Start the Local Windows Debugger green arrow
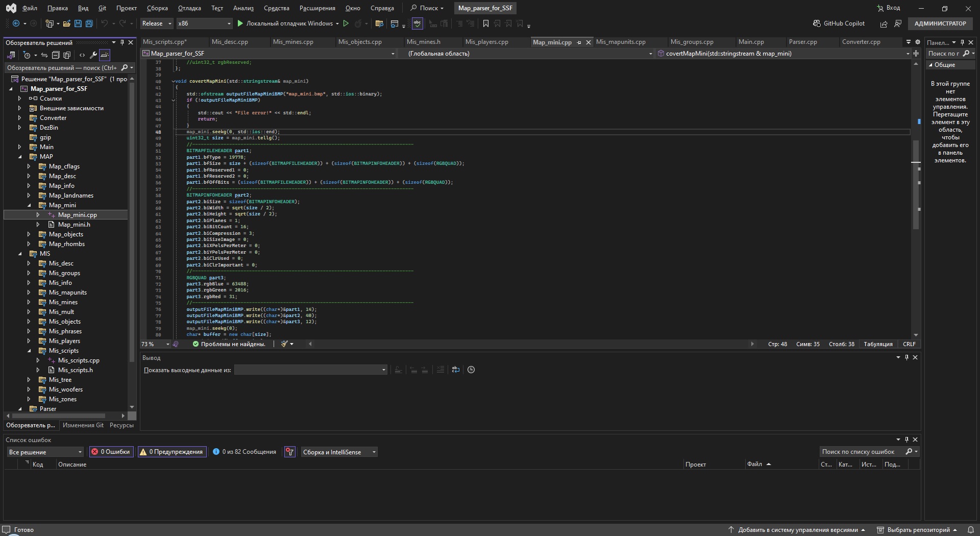Viewport: 980px width, 536px height. point(240,23)
